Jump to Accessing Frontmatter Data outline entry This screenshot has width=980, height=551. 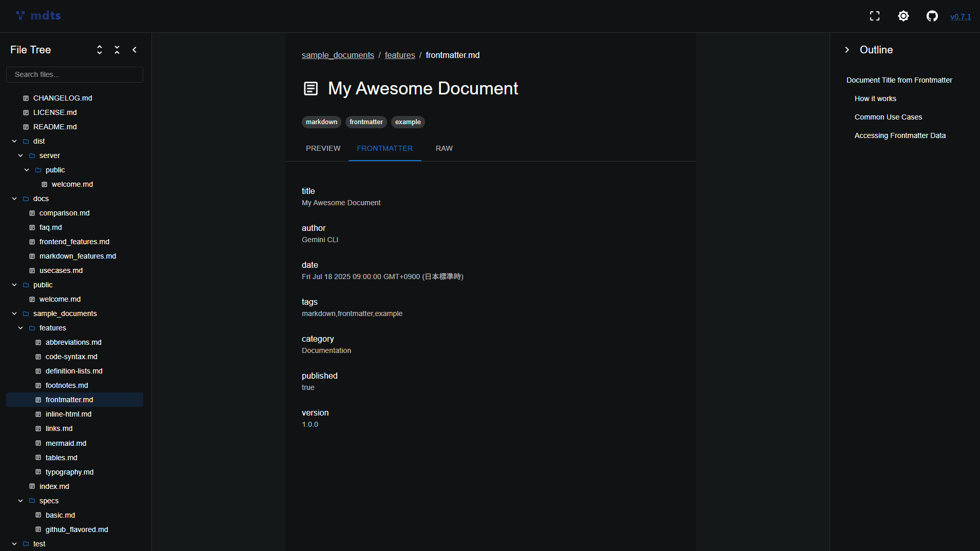tap(900, 135)
